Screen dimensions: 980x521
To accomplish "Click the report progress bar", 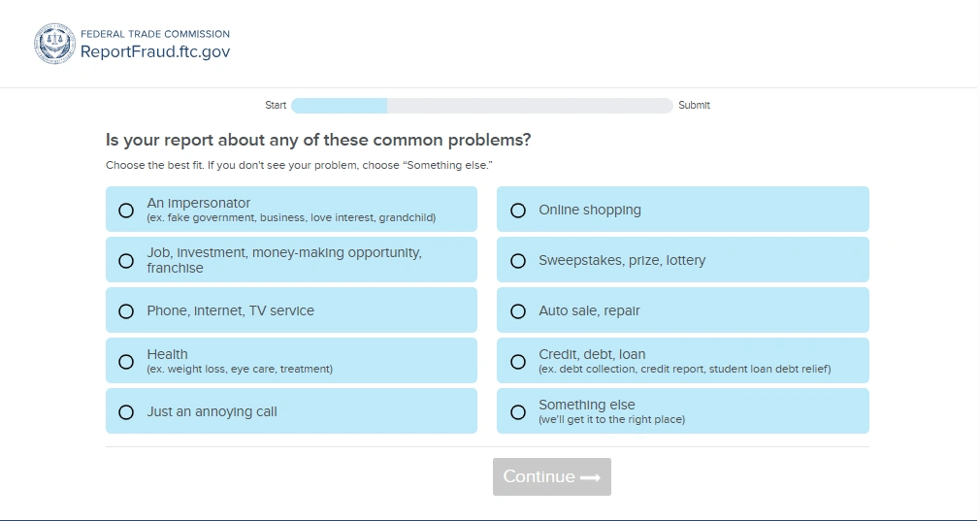I will pos(481,106).
